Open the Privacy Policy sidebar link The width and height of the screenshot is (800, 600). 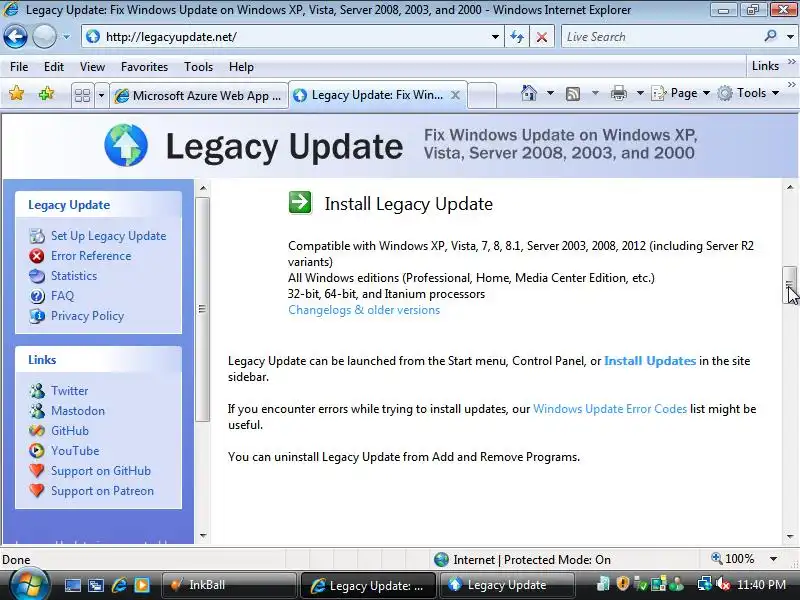(87, 316)
